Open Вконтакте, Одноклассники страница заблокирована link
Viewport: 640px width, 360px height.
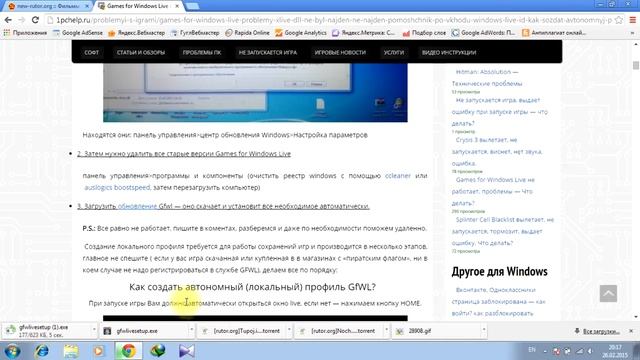tap(498, 302)
